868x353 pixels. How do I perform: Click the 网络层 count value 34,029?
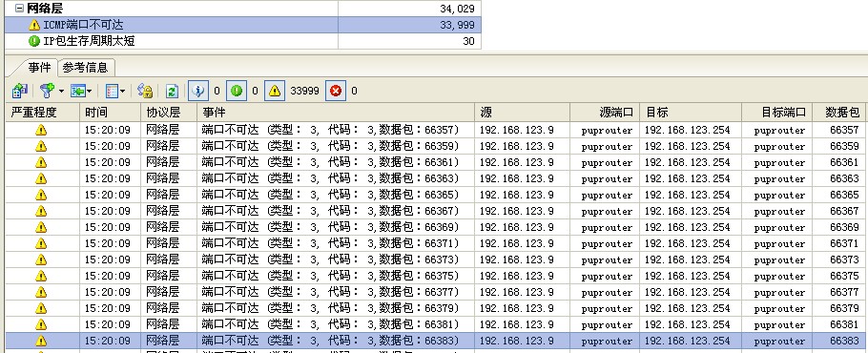[x=456, y=9]
